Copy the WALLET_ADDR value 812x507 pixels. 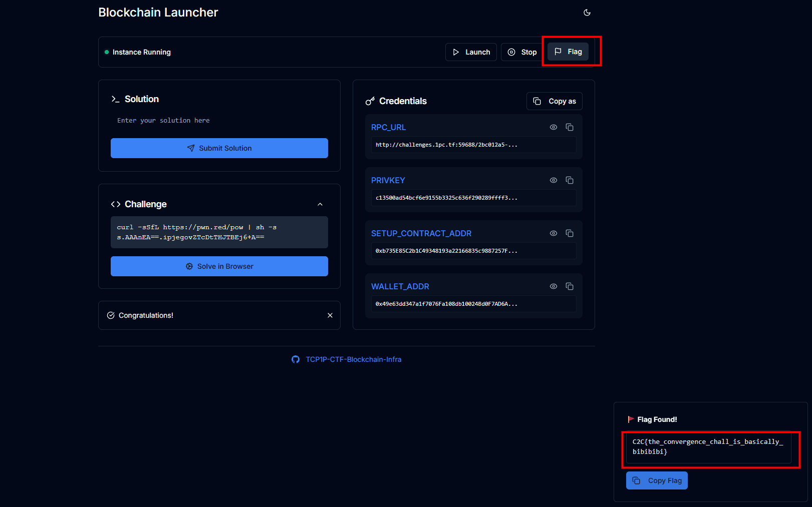570,286
